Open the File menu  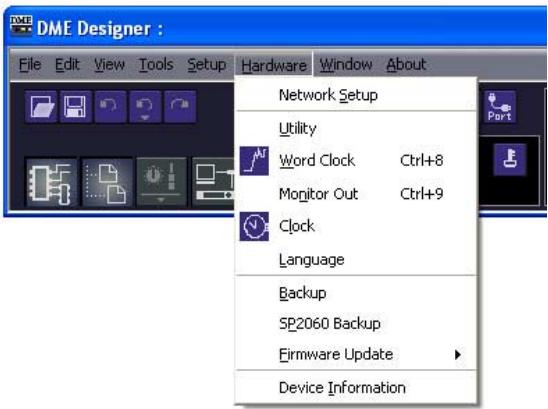30,65
